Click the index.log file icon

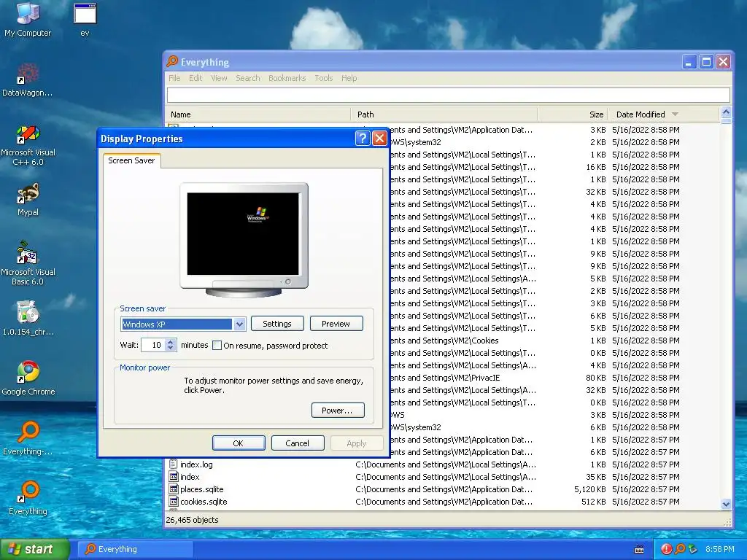[174, 464]
